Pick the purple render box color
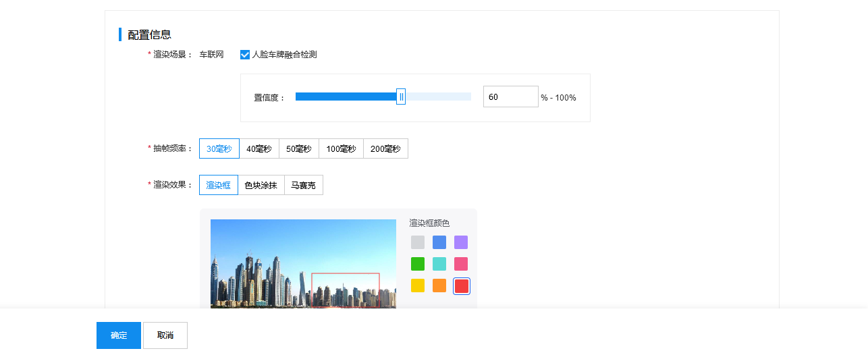 pos(461,242)
